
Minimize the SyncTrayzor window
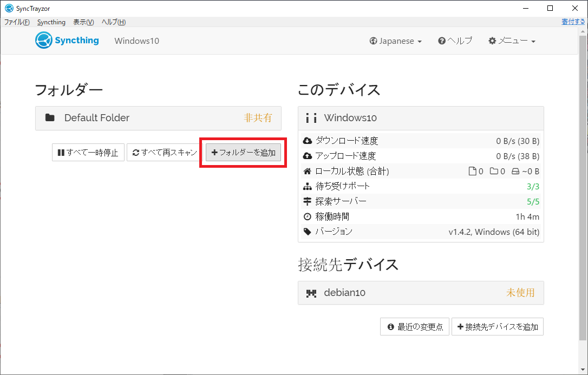(525, 8)
